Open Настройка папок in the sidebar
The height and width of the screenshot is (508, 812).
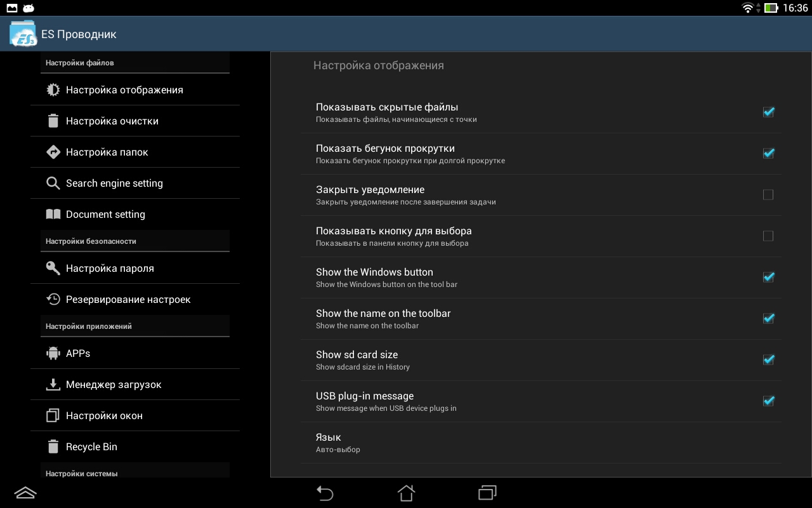107,152
